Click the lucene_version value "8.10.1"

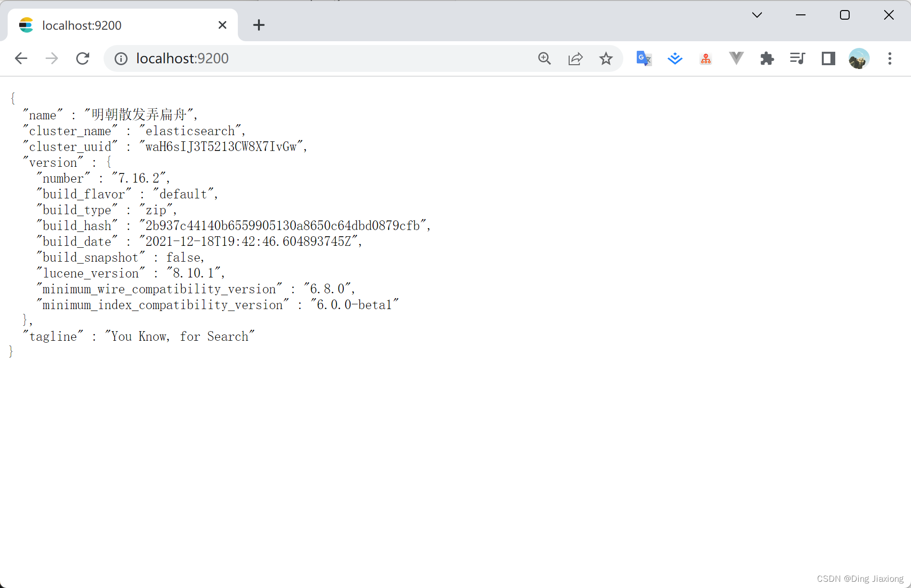click(193, 273)
